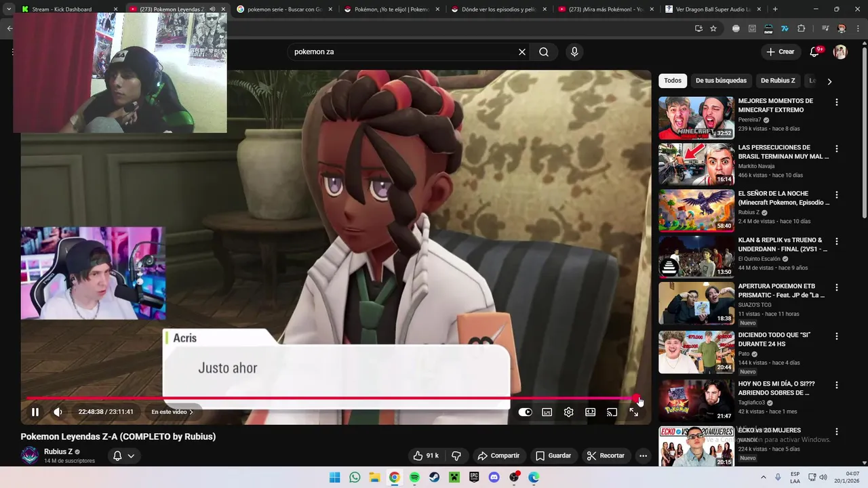Click the Compartir share button
The image size is (868, 488).
pyautogui.click(x=498, y=456)
